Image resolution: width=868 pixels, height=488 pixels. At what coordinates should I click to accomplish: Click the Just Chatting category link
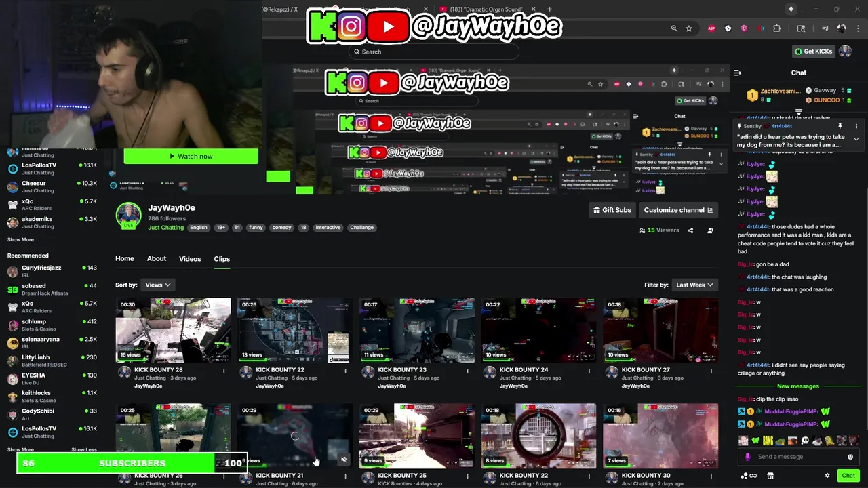(x=165, y=228)
